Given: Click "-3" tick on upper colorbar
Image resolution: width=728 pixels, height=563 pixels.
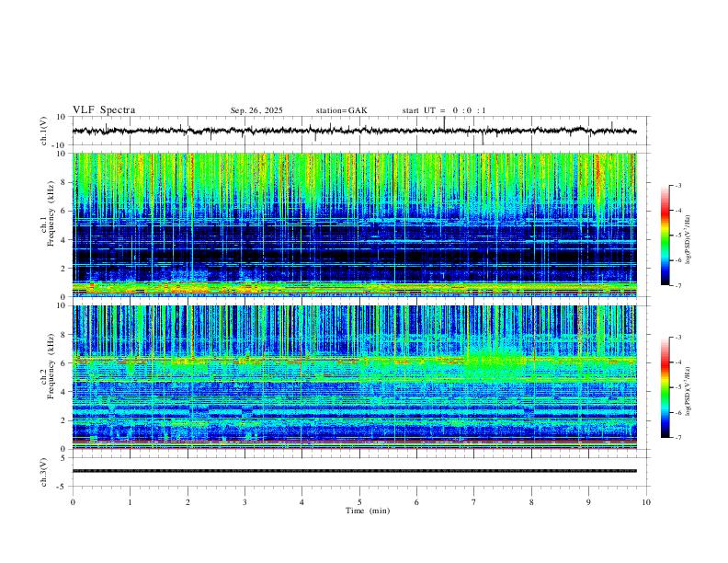Looking at the screenshot, I should click(x=677, y=185).
